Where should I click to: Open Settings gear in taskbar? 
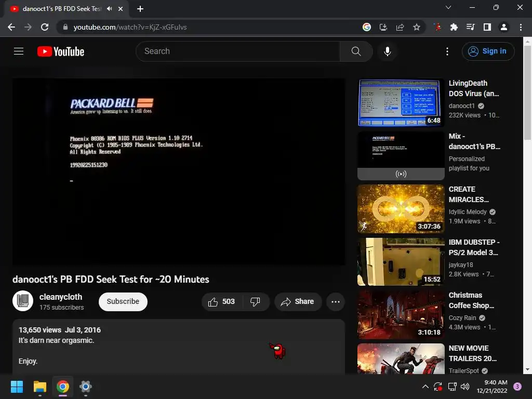click(x=86, y=387)
